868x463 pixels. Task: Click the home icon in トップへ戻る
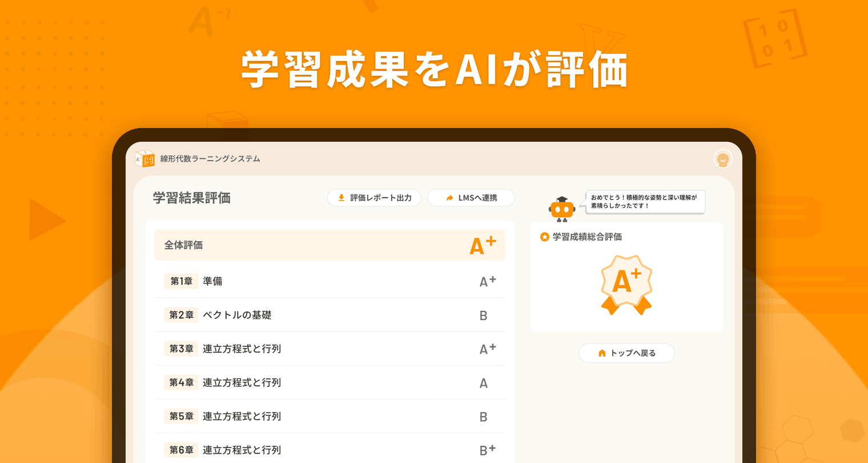[602, 353]
